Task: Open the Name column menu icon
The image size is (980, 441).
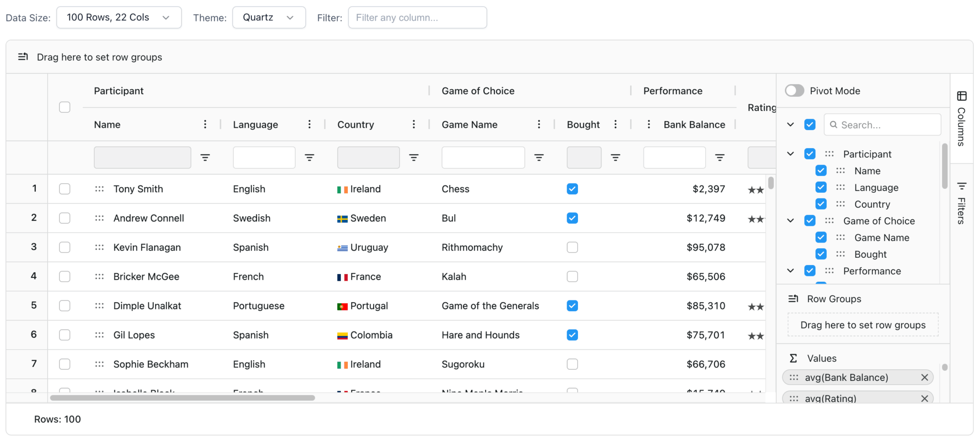Action: click(205, 124)
